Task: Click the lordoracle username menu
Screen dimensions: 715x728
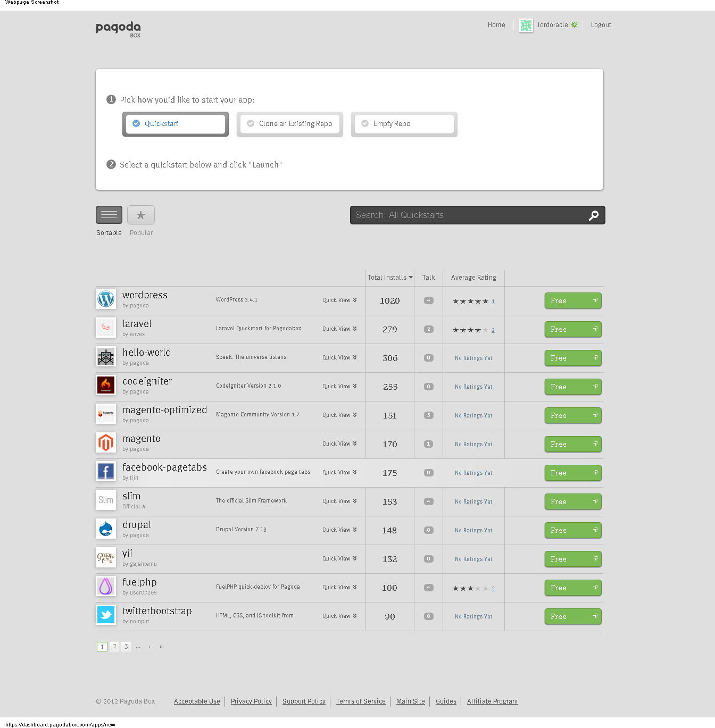Action: 553,25
